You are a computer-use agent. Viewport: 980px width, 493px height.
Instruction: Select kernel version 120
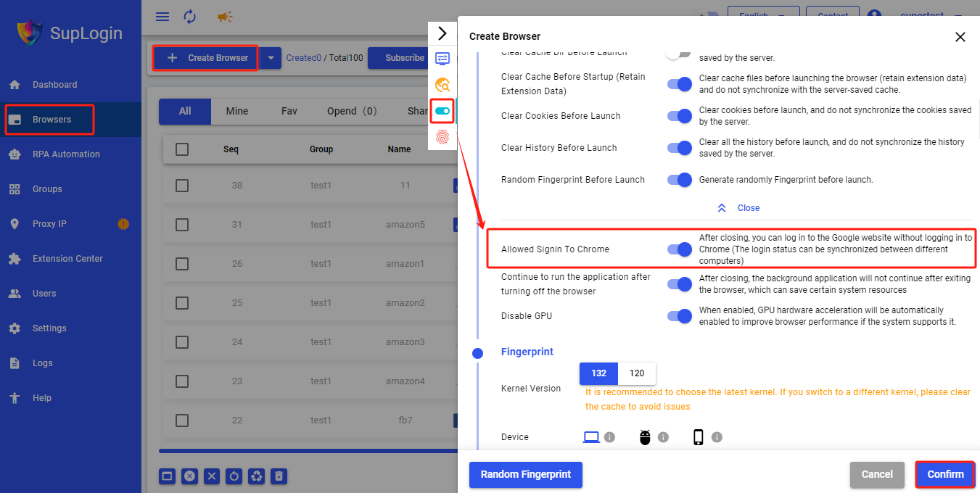pyautogui.click(x=637, y=373)
